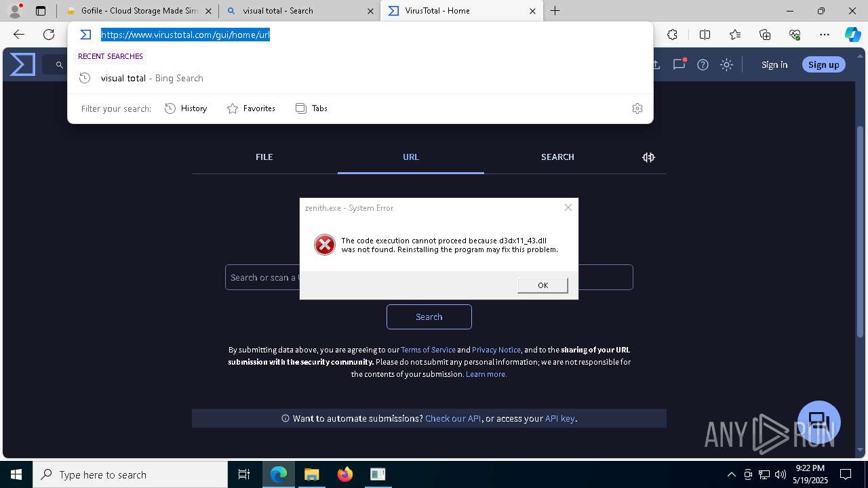Image resolution: width=868 pixels, height=488 pixels.
Task: Open Firefox from the taskbar
Action: [x=345, y=474]
